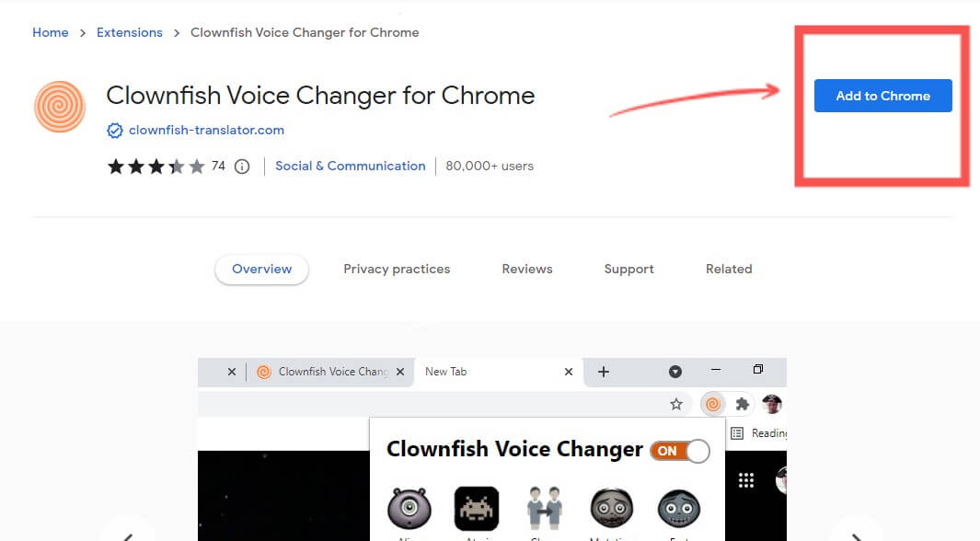
Task: Select the Overview tab
Action: click(261, 270)
